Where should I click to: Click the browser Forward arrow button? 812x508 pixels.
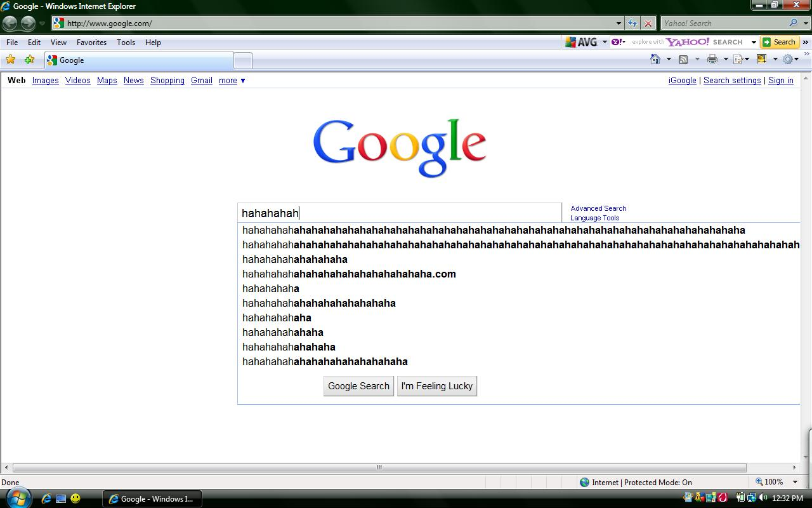[x=28, y=23]
